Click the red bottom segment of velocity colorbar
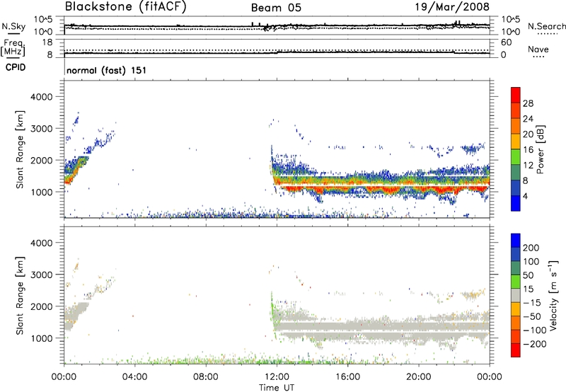Viewport: 566px width, 392px height. click(x=516, y=350)
